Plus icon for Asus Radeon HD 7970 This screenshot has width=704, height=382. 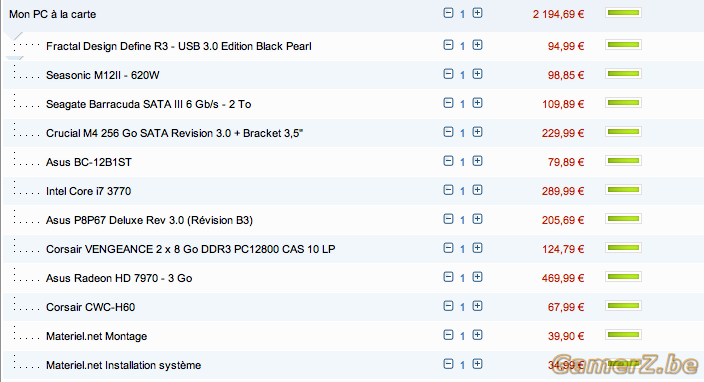point(477,277)
